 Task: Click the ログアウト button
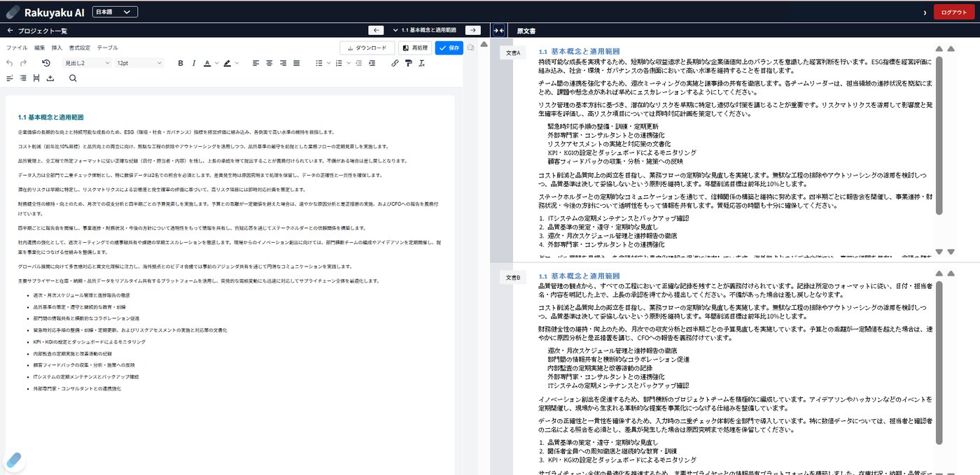pyautogui.click(x=953, y=12)
